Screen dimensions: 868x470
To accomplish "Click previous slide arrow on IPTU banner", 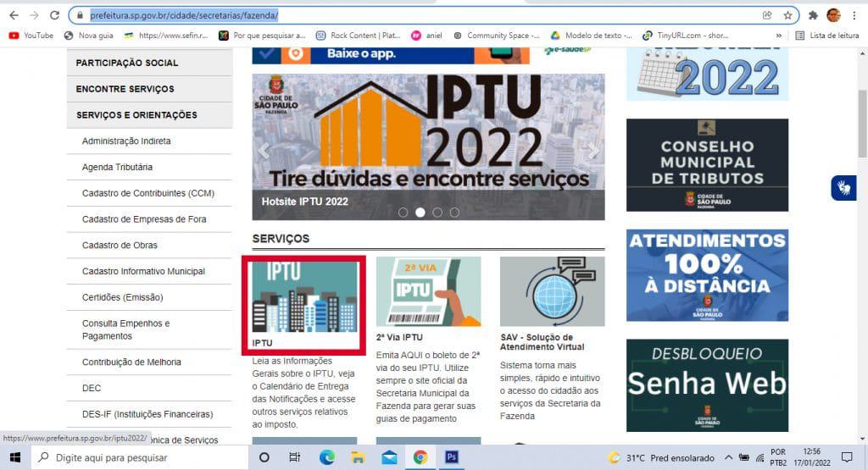I will pyautogui.click(x=264, y=151).
